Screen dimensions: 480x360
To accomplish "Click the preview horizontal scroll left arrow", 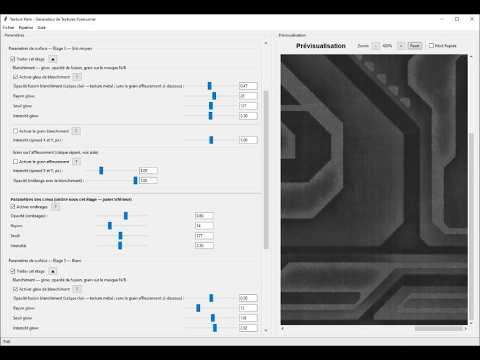I will coord(283,329).
